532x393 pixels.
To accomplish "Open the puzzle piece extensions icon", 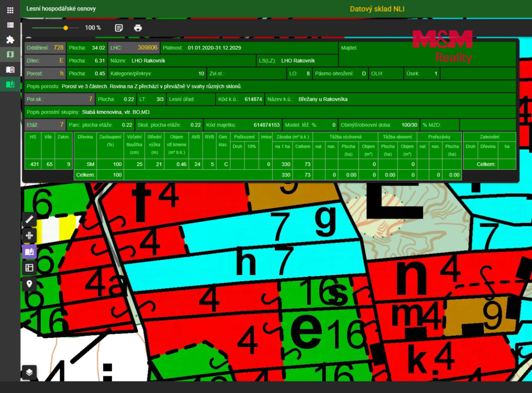I will tap(10, 40).
